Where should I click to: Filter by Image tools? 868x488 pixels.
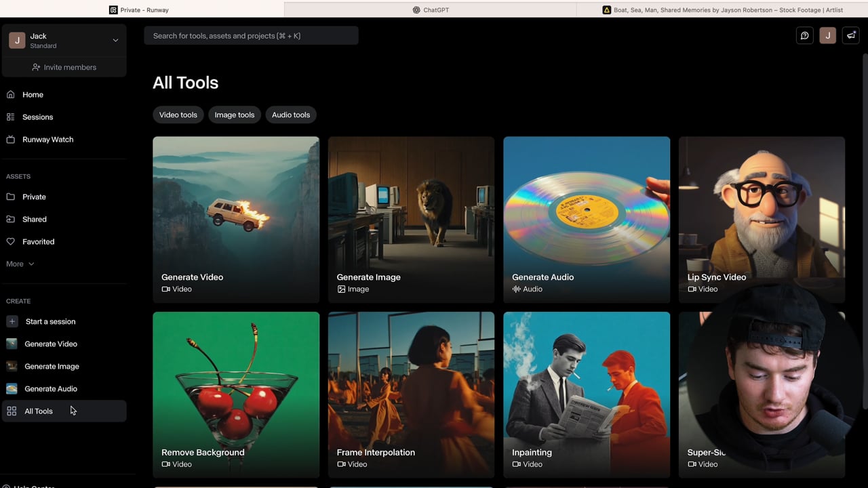tap(235, 115)
